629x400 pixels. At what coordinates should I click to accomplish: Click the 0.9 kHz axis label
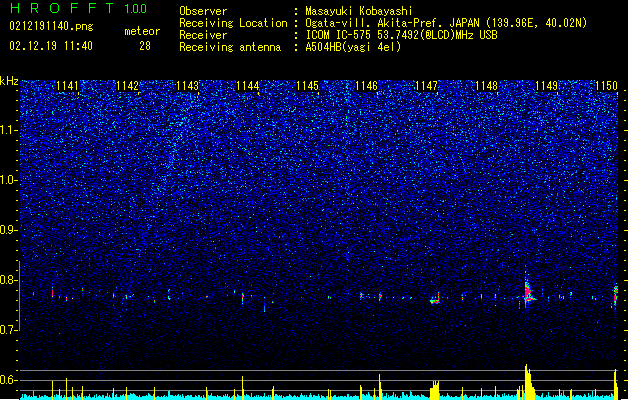coord(9,230)
